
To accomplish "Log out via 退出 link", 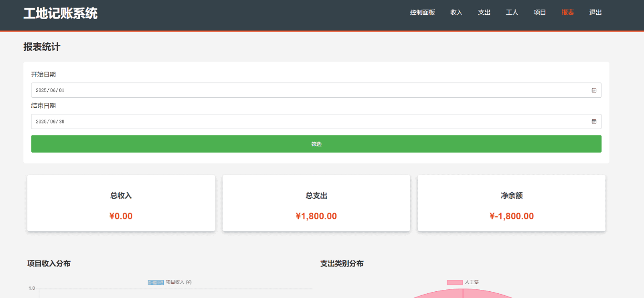I will coord(595,12).
